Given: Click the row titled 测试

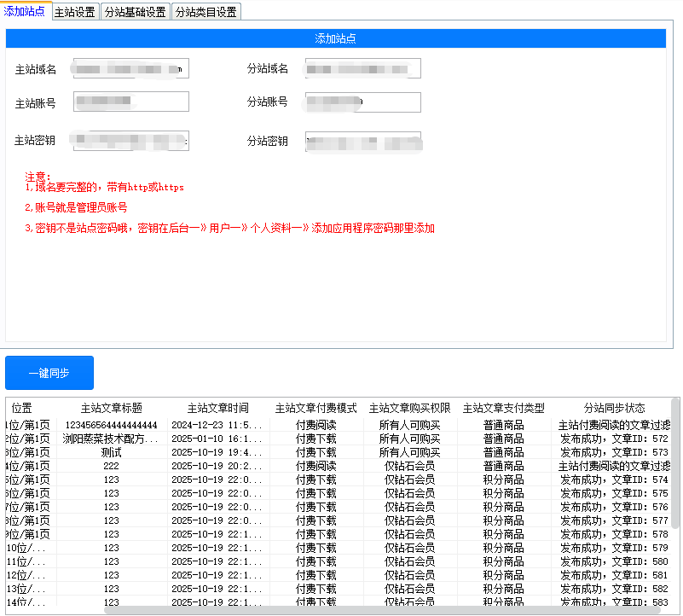Looking at the screenshot, I should pos(111,452).
